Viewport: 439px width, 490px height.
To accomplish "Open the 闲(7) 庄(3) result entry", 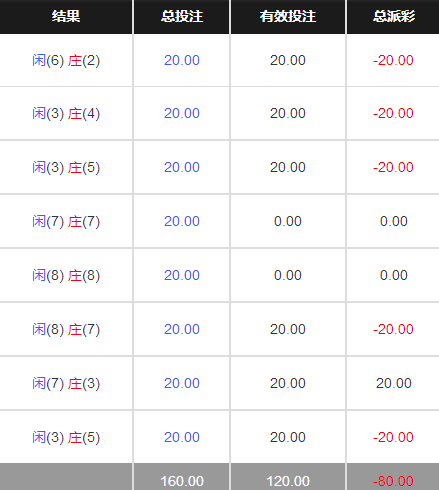I will (x=66, y=383).
